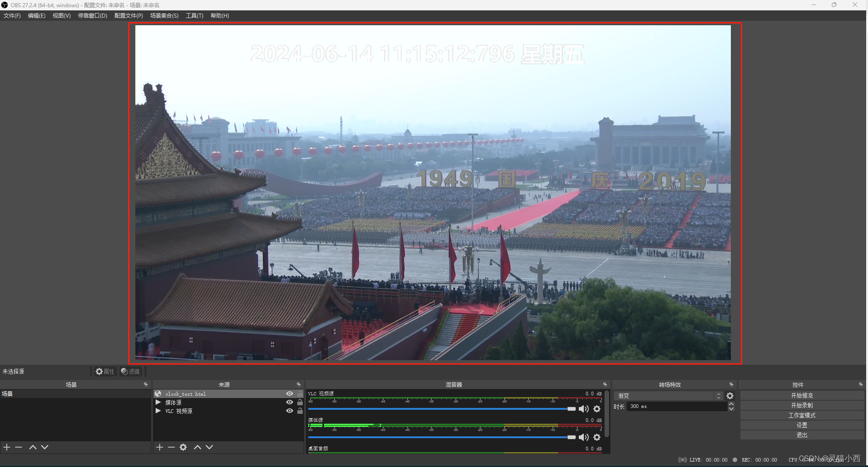Click the 300 ms duration field

coord(677,407)
